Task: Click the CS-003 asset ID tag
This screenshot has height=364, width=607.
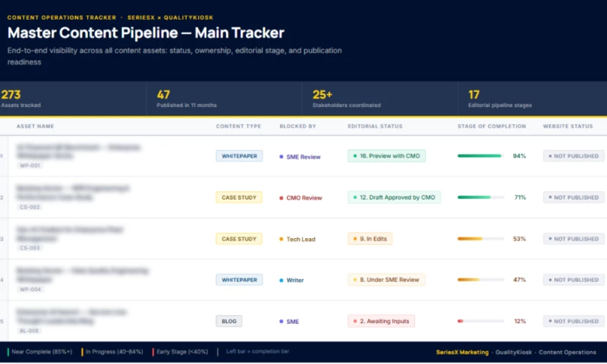Action: pos(30,248)
